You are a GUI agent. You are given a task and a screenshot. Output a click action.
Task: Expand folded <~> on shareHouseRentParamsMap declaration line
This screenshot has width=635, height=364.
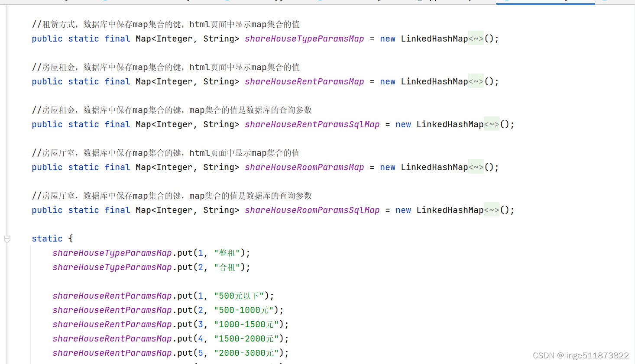click(476, 82)
